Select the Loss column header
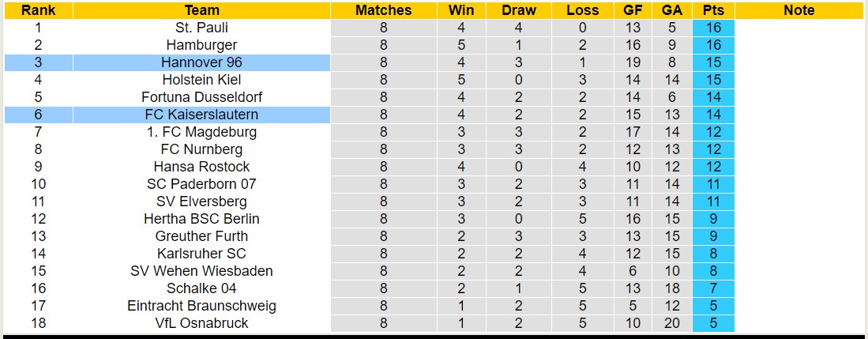868x339 pixels. point(582,10)
